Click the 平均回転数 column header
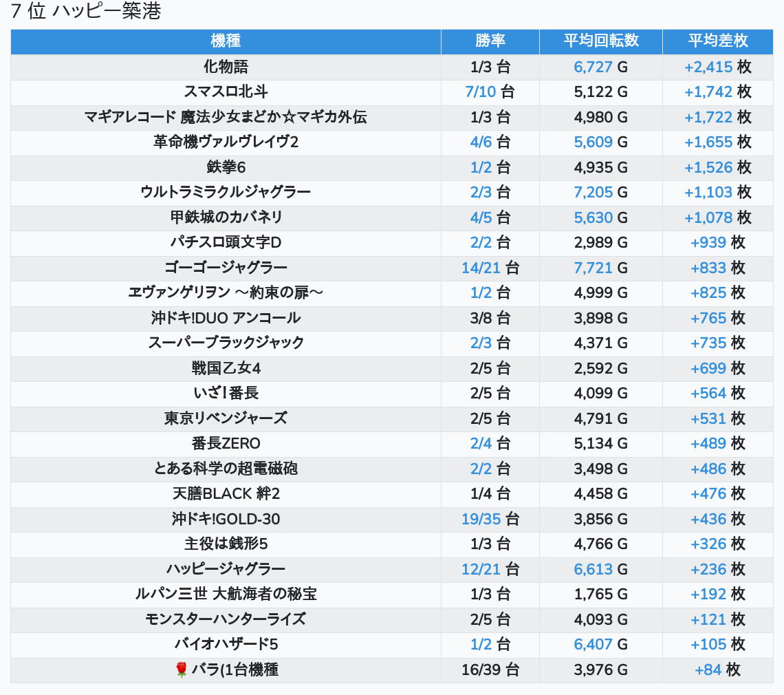Viewport: 784px width, 695px height. pos(600,41)
